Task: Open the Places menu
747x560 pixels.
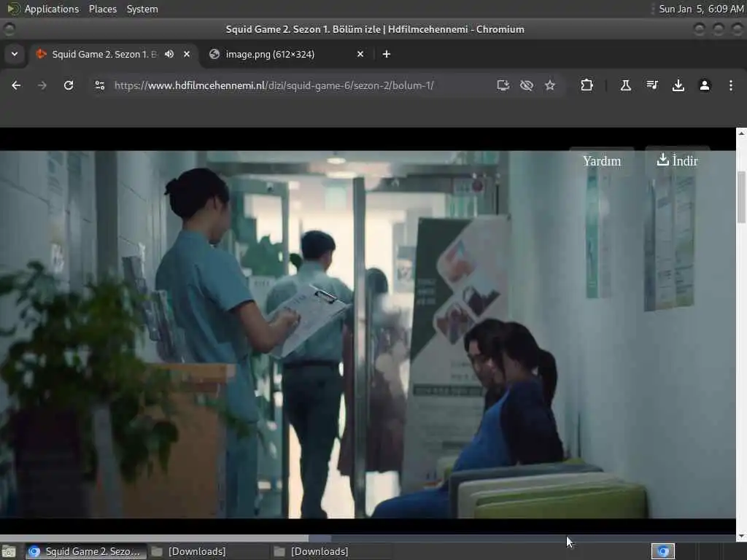Action: [x=102, y=9]
